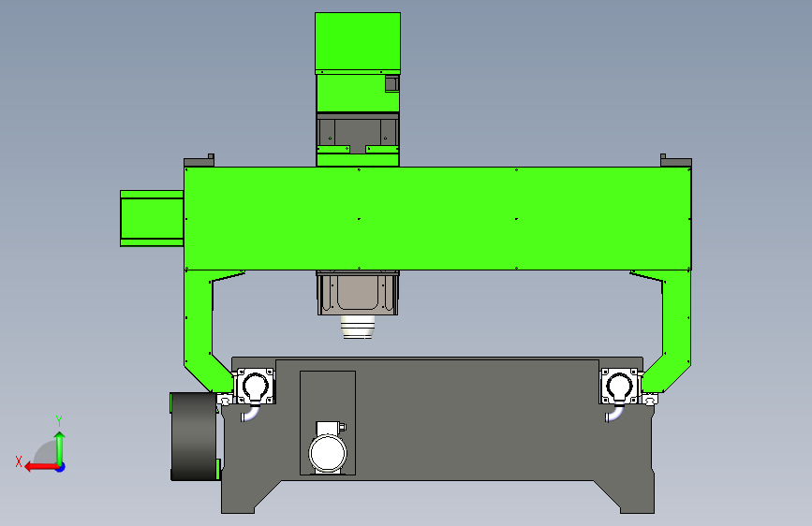812x526 pixels.
Task: Select the white spindle nose below the head
Action: coord(358,327)
